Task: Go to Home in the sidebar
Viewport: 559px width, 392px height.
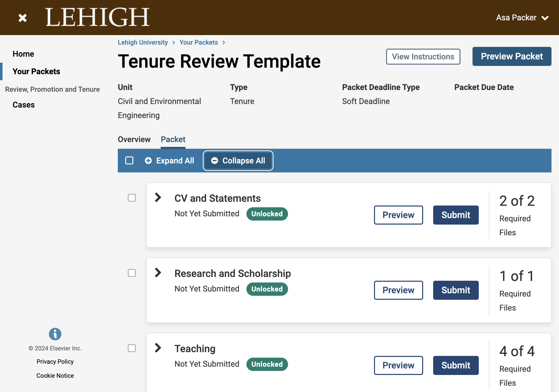Action: pyautogui.click(x=23, y=54)
